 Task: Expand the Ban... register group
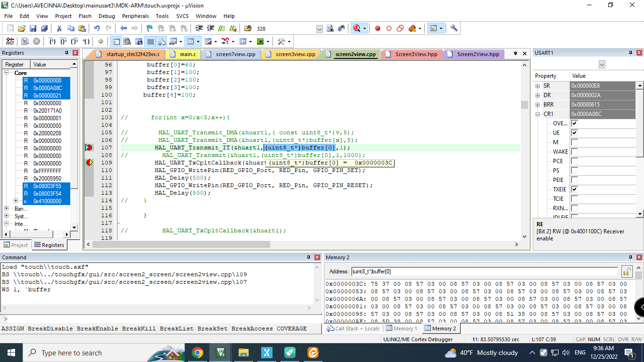(x=7, y=208)
